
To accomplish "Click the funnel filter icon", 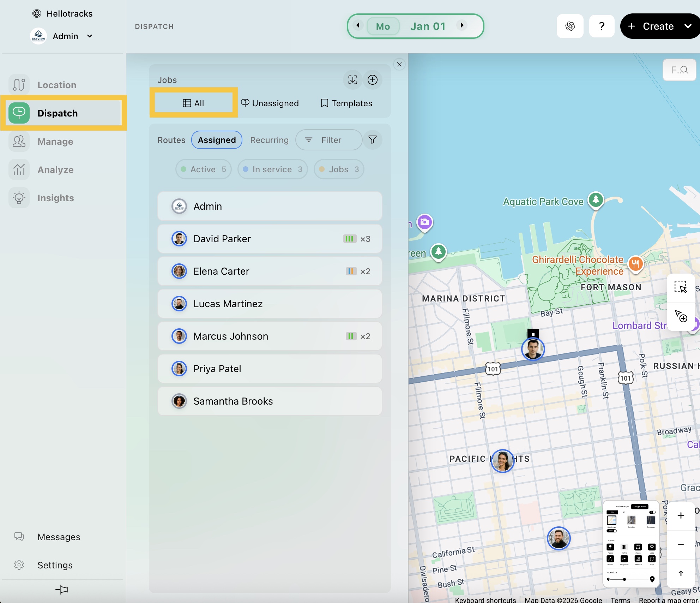I will pos(372,140).
